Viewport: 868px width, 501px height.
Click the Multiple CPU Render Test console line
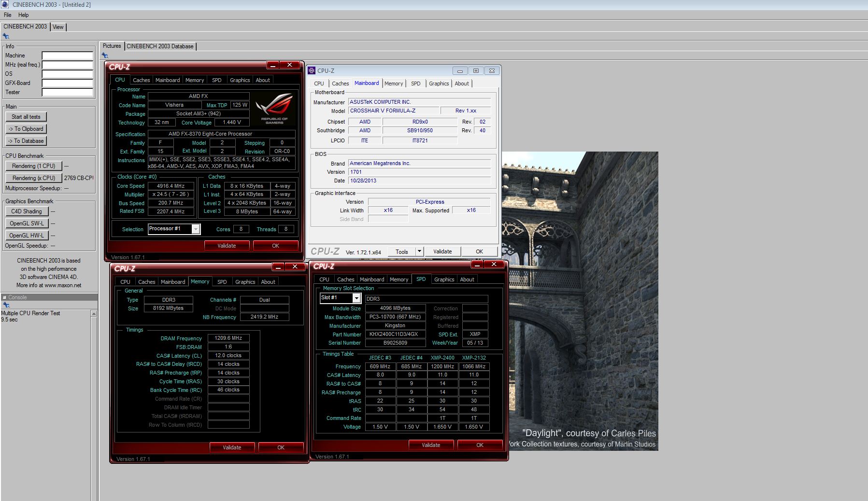pyautogui.click(x=31, y=313)
